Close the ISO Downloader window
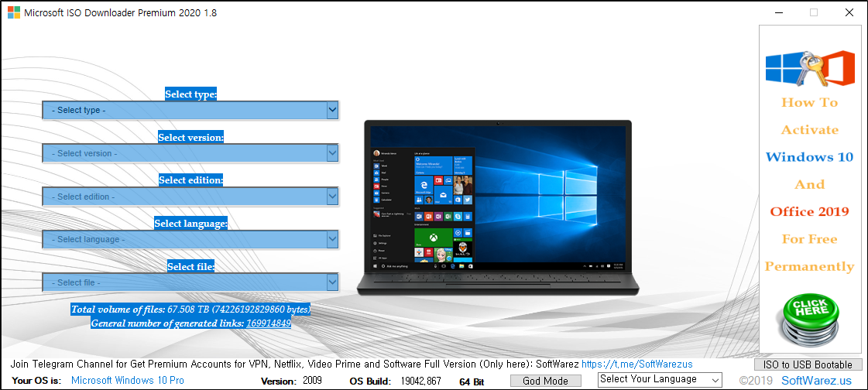 pyautogui.click(x=849, y=12)
